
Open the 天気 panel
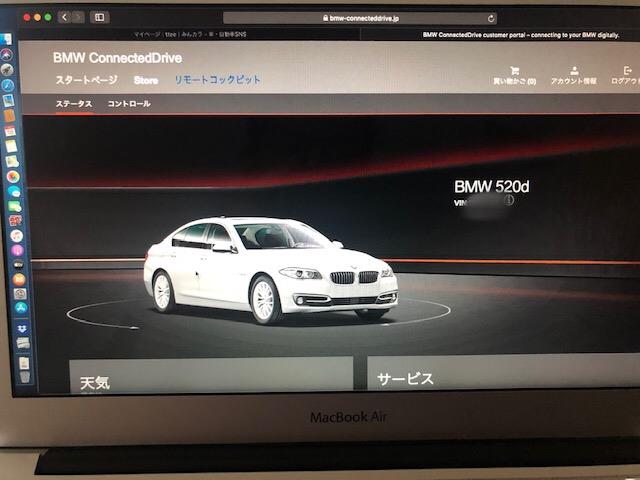coord(211,375)
